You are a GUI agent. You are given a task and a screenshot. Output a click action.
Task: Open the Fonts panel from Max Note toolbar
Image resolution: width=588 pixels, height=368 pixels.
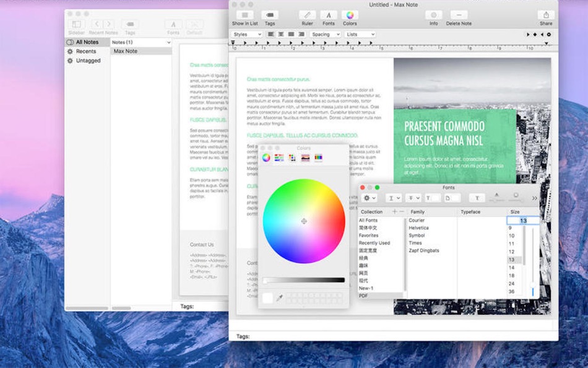click(x=329, y=15)
